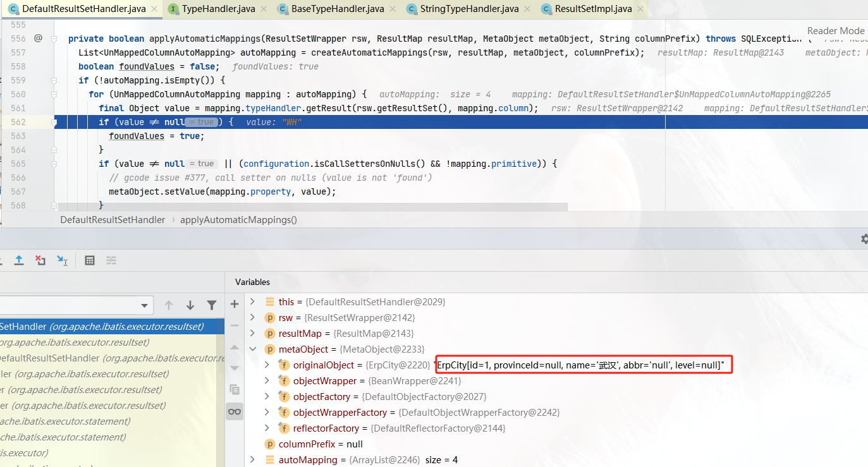The image size is (868, 467).
Task: Open debugger settings gear icon
Action: point(864,239)
